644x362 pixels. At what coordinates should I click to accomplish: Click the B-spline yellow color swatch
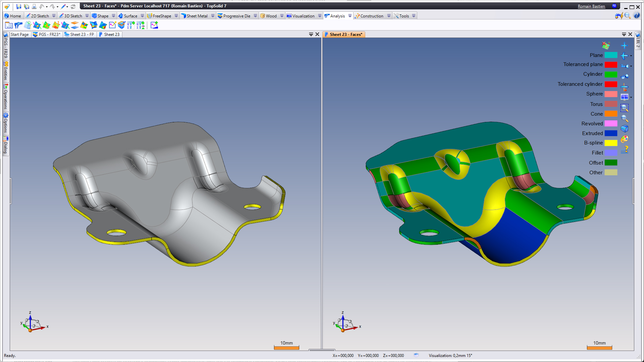pyautogui.click(x=611, y=143)
